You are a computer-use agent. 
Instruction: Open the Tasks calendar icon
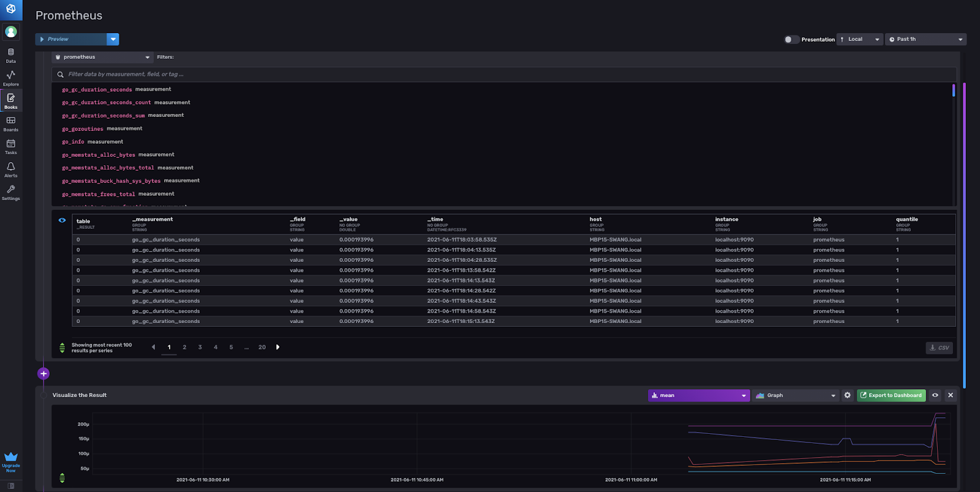point(11,146)
